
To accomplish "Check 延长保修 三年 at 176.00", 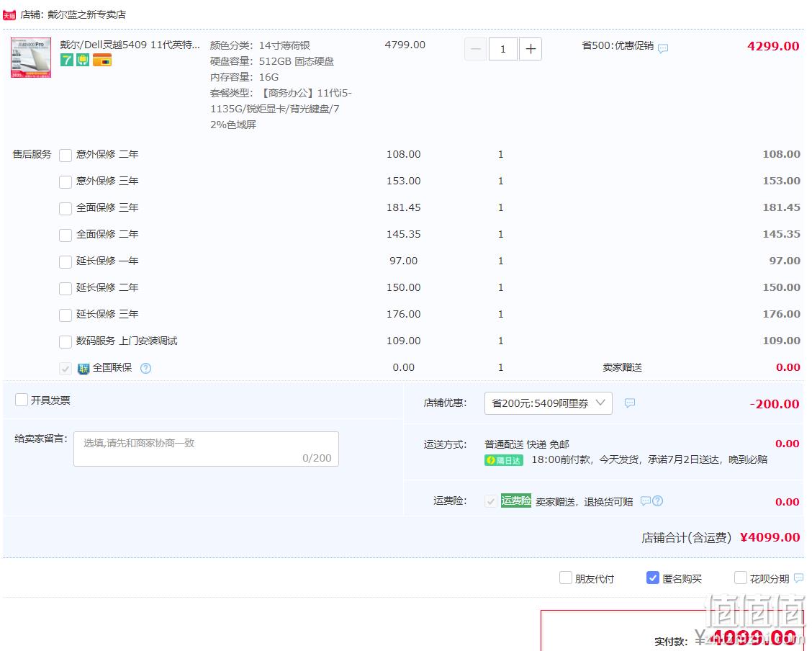I will [x=66, y=315].
